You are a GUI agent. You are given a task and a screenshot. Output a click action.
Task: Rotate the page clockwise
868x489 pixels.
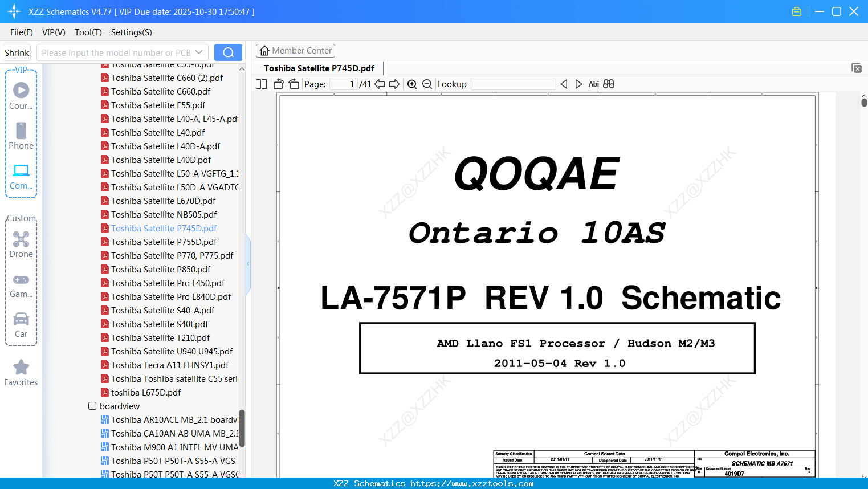tap(294, 84)
